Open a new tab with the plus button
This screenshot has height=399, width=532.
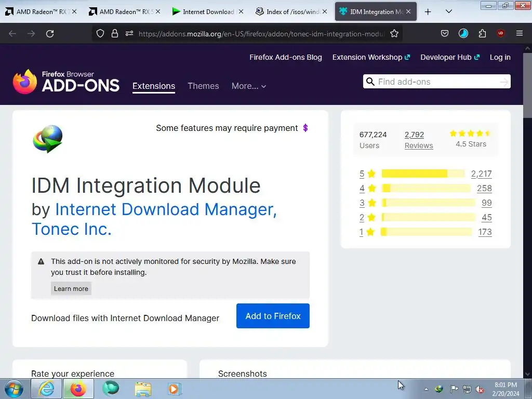[428, 12]
